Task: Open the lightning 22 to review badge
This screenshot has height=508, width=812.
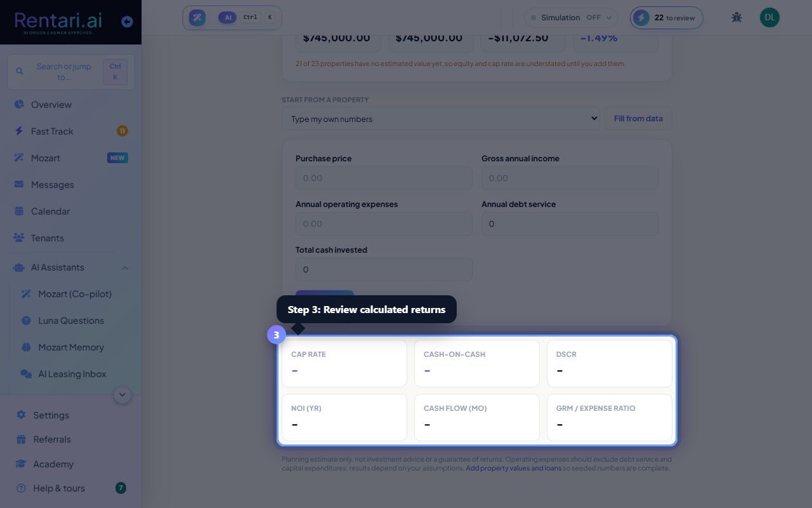Action: (667, 18)
